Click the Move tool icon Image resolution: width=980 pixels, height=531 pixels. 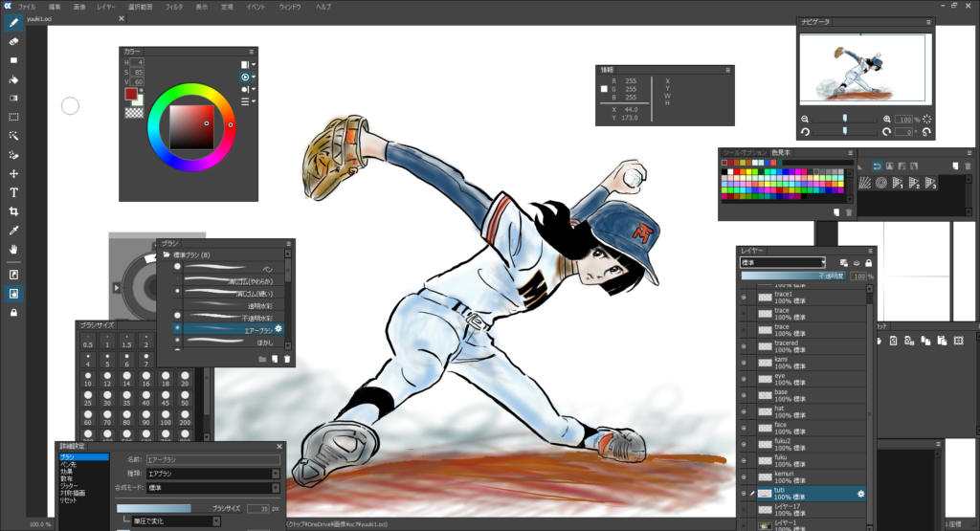coord(13,174)
